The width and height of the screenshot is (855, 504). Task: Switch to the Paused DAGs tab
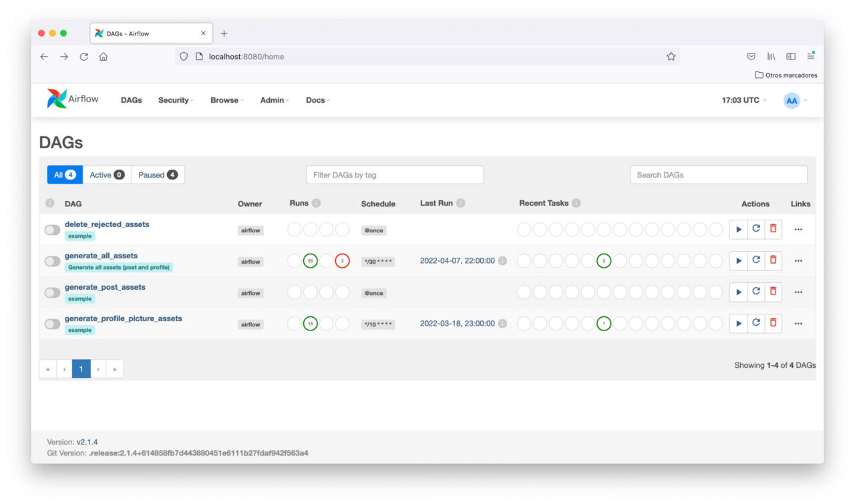[x=158, y=174]
